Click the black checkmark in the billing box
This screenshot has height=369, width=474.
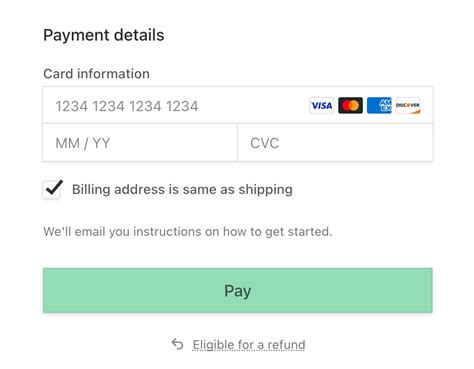point(54,187)
